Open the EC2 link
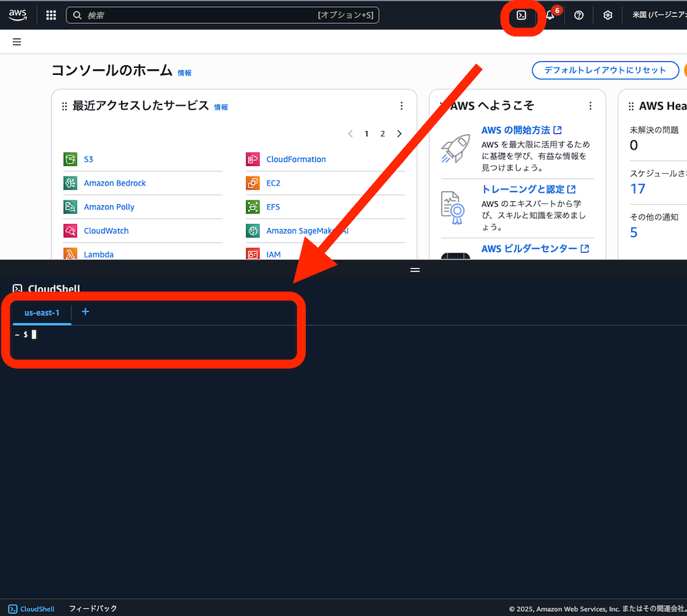The width and height of the screenshot is (687, 616). pos(273,183)
